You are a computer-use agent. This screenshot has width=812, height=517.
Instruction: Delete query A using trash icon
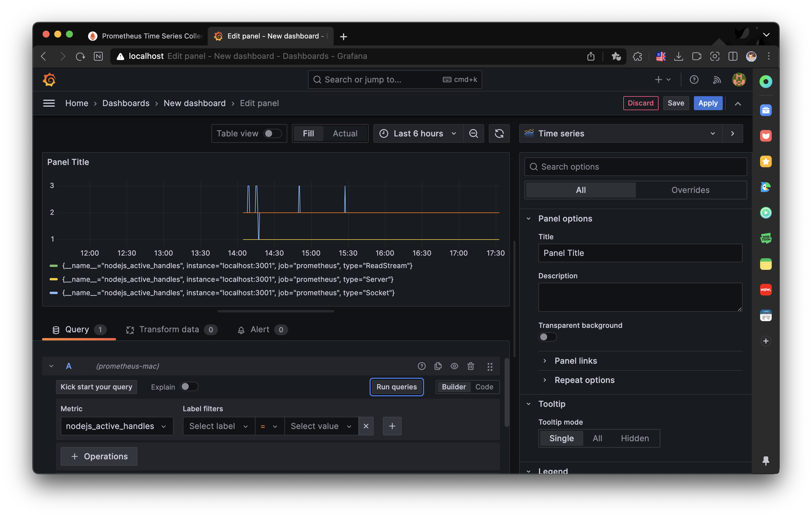point(471,366)
